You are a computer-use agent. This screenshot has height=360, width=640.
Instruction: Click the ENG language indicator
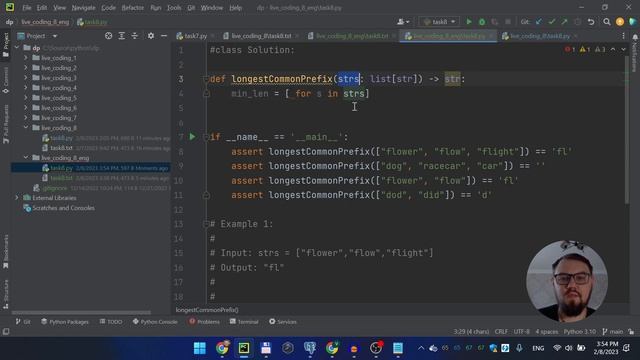(538, 348)
